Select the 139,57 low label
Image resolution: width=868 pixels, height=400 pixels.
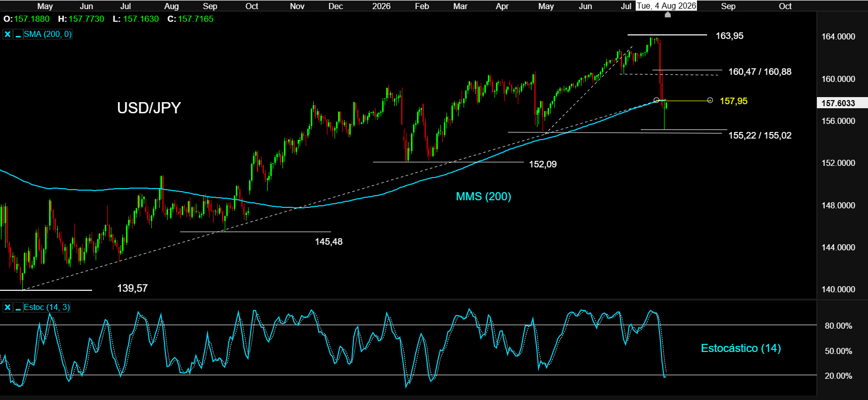(x=132, y=288)
